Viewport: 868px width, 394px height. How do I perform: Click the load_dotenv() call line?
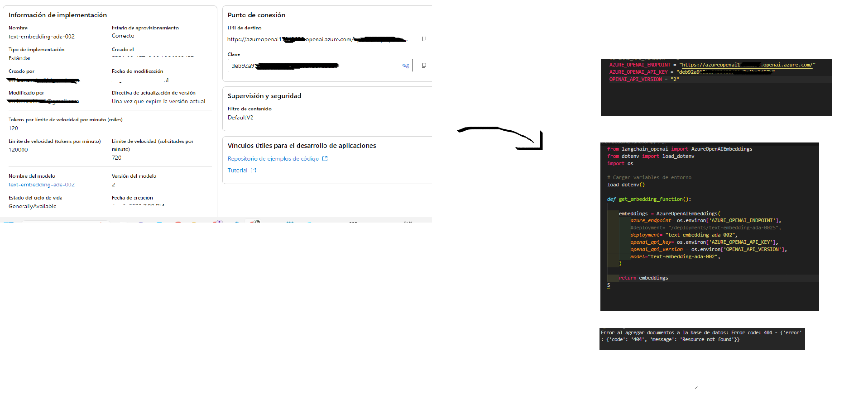click(626, 185)
